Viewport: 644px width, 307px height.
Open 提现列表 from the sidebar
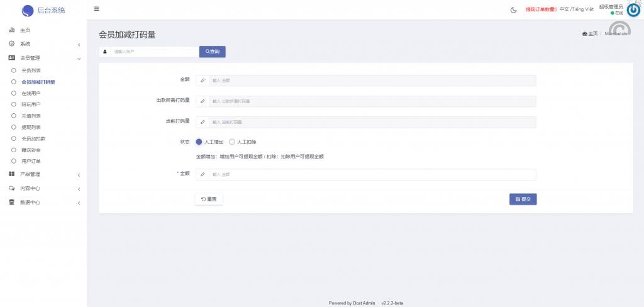pos(31,127)
